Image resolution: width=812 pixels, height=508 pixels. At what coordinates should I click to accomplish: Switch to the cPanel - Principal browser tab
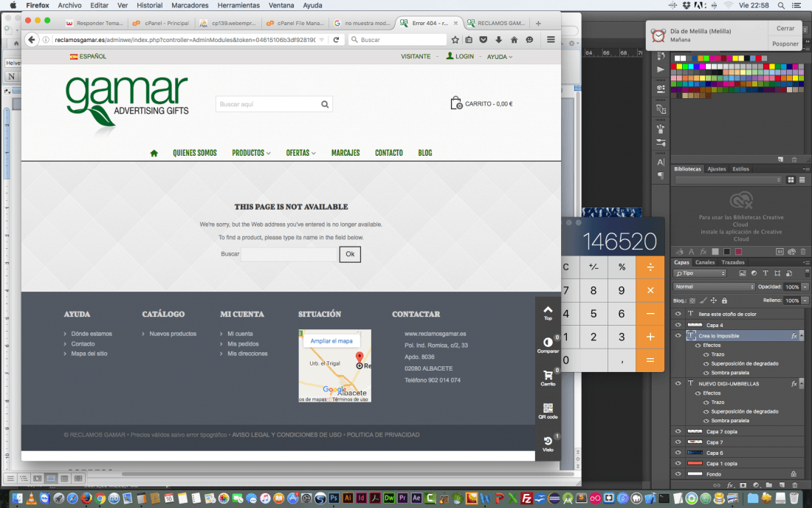pos(161,24)
